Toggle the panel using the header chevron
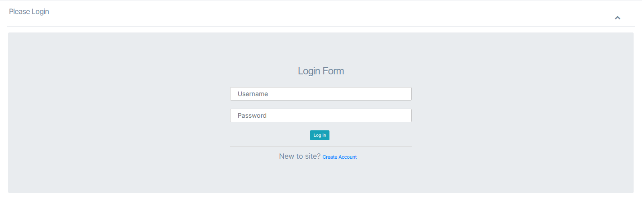The height and width of the screenshot is (207, 644). click(617, 18)
